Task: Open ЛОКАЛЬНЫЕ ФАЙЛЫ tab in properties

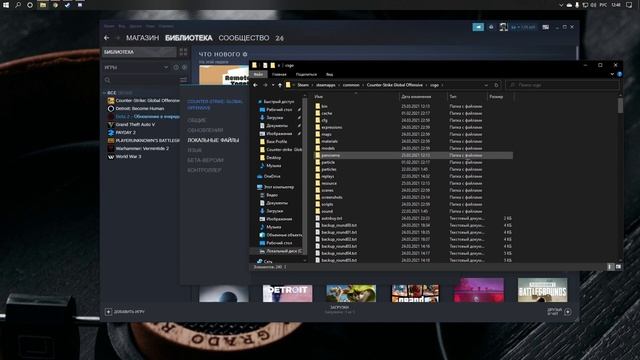Action: [213, 140]
